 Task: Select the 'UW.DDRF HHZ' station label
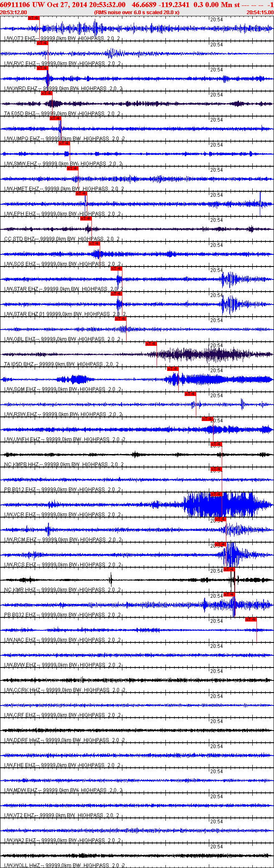(x=22, y=740)
